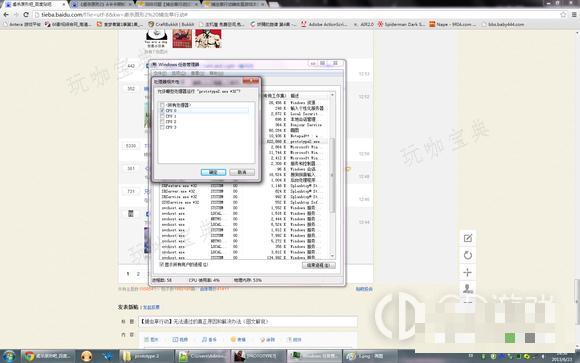Open the first menu in Task Manager
Viewport: 580px width, 363px height.
[x=160, y=73]
